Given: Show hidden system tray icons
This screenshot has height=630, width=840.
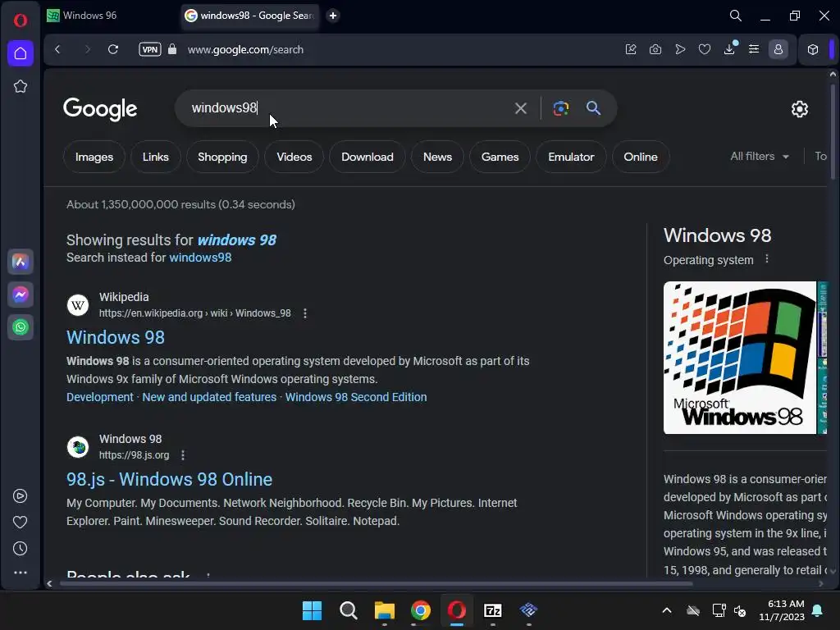Looking at the screenshot, I should click(x=666, y=610).
